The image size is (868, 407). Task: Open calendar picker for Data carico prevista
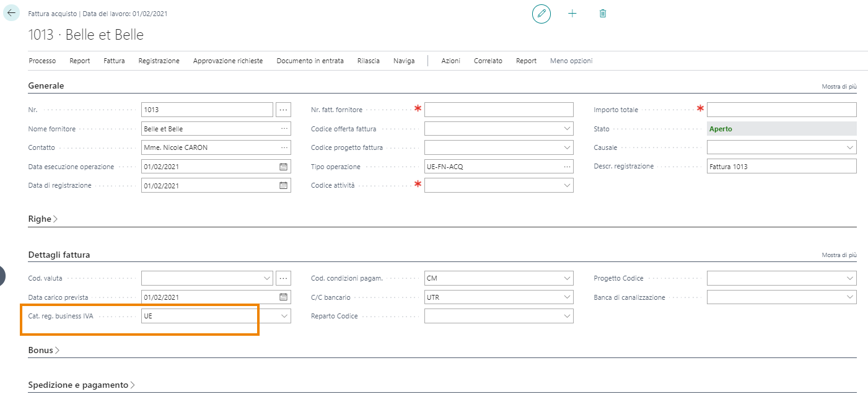pos(283,297)
